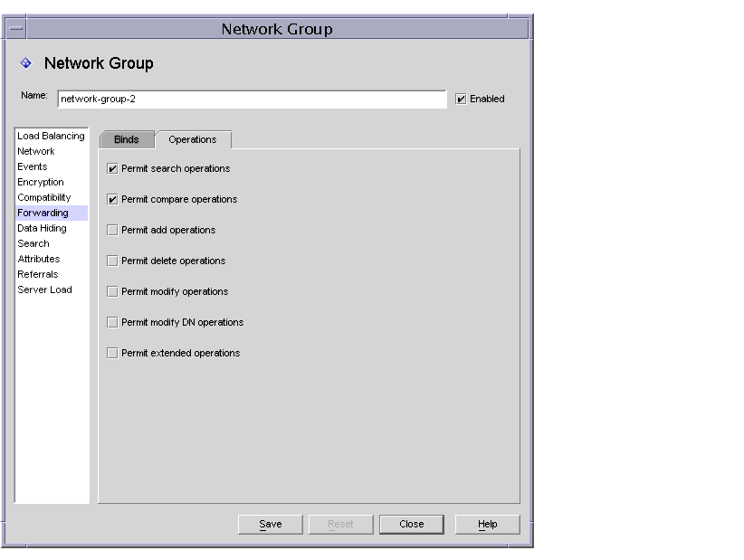Image resolution: width=744 pixels, height=560 pixels.
Task: Click the Reset button
Action: pyautogui.click(x=340, y=524)
